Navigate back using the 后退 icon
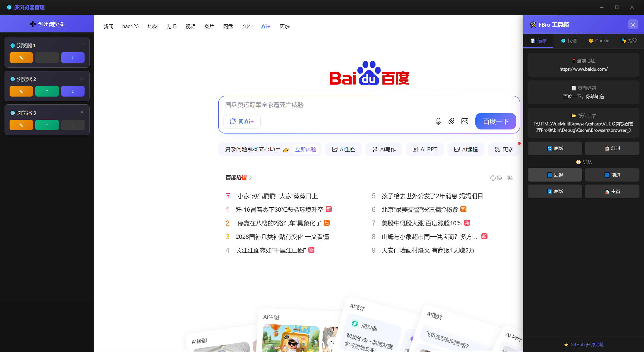The image size is (644, 352). 555,175
